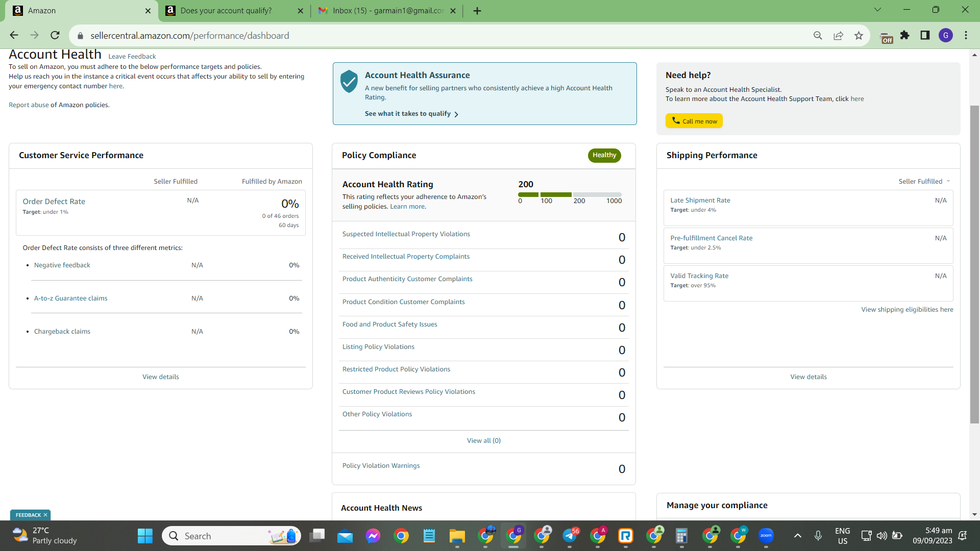Click the emergency contact number here link
The image size is (980, 551).
(115, 86)
